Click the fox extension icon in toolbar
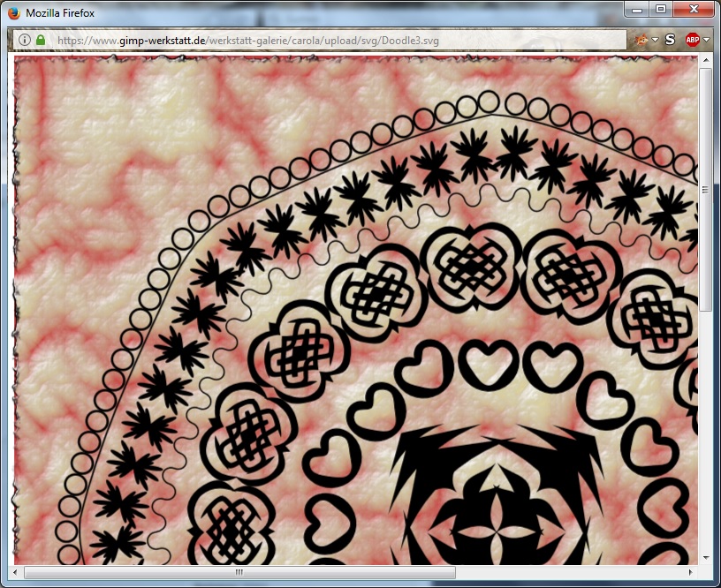Viewport: 721px width, 588px height. coord(641,40)
